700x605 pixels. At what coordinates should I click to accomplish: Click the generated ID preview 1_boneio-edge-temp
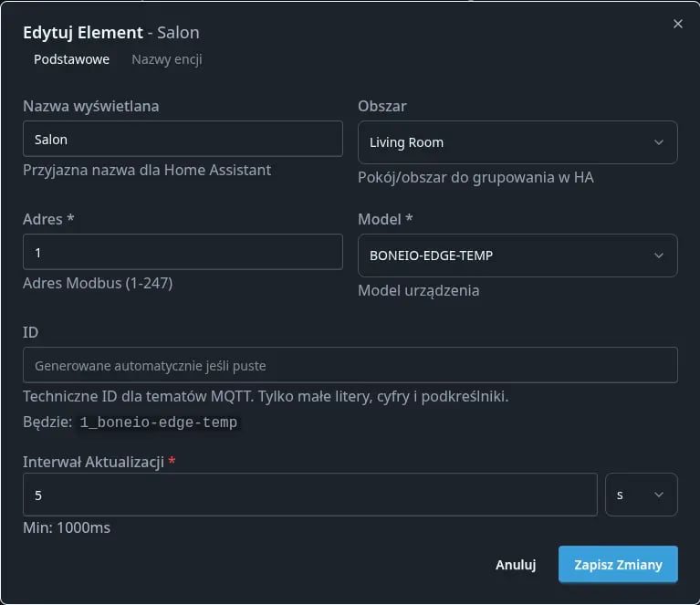pyautogui.click(x=158, y=423)
